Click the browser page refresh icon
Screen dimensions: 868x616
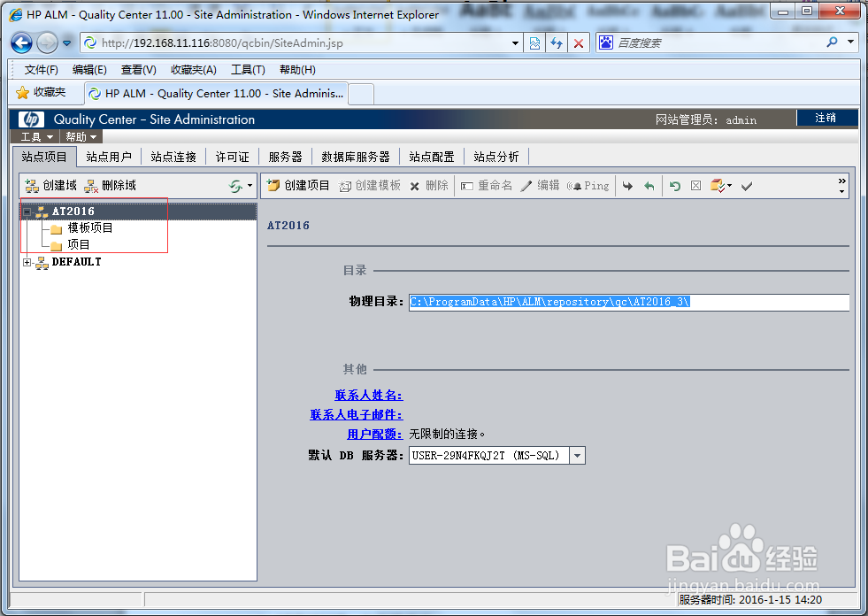(557, 42)
